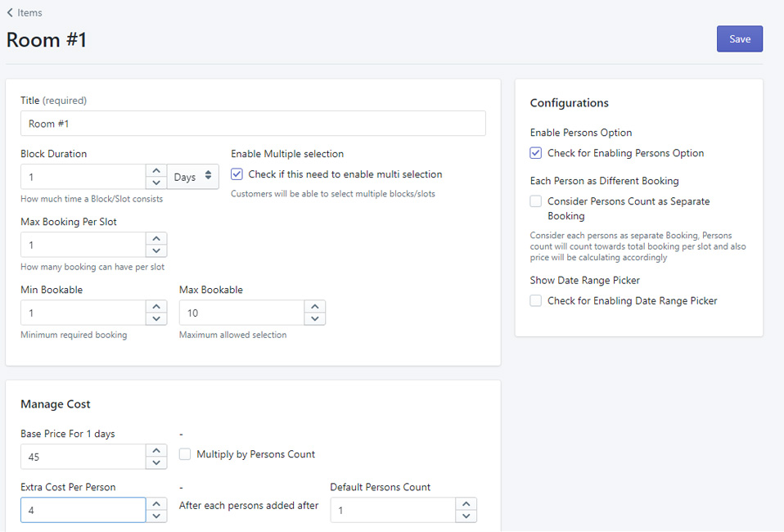The height and width of the screenshot is (532, 784).
Task: Decrease Block Duration with down arrow
Action: click(156, 183)
